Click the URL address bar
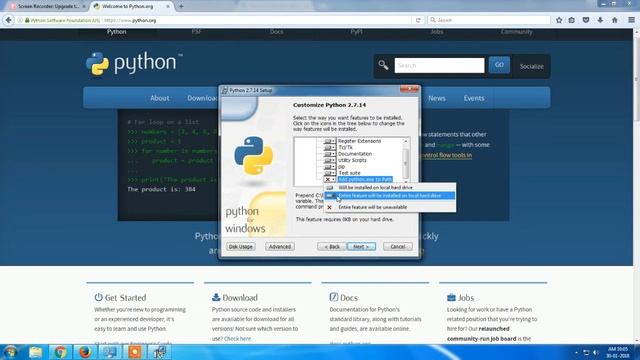 point(257,20)
